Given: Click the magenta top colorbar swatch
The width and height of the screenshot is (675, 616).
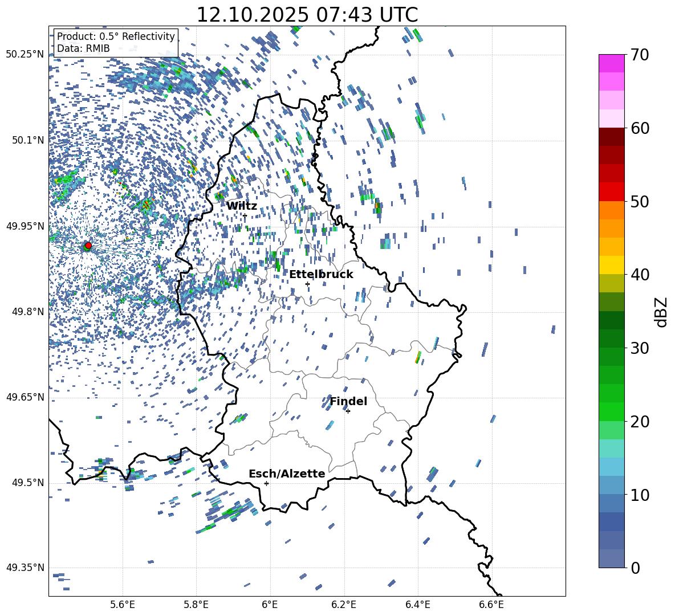Looking at the screenshot, I should pyautogui.click(x=612, y=63).
